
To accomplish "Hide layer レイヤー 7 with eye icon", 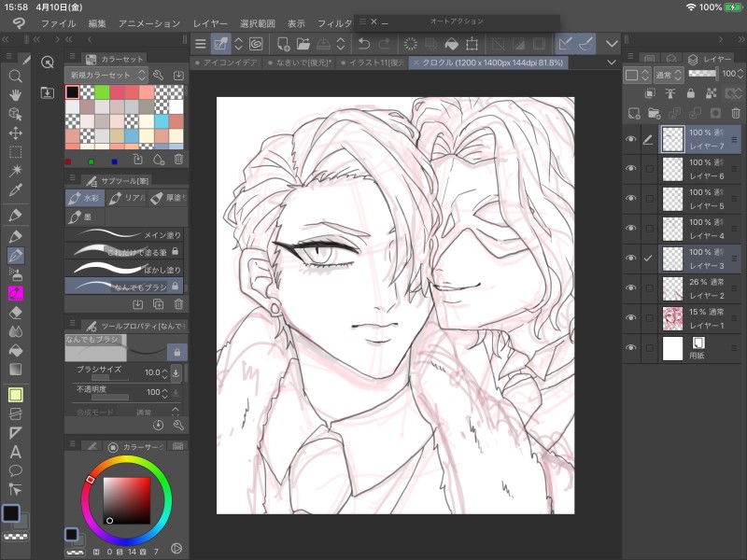I will (x=631, y=139).
